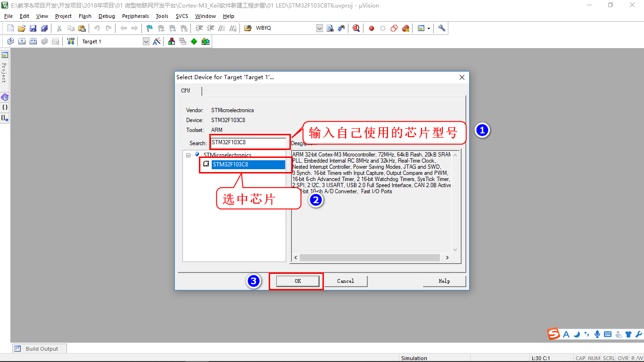The width and height of the screenshot is (644, 362).
Task: Expand the WBYQ find combo box dropdown
Action: pyautogui.click(x=320, y=28)
